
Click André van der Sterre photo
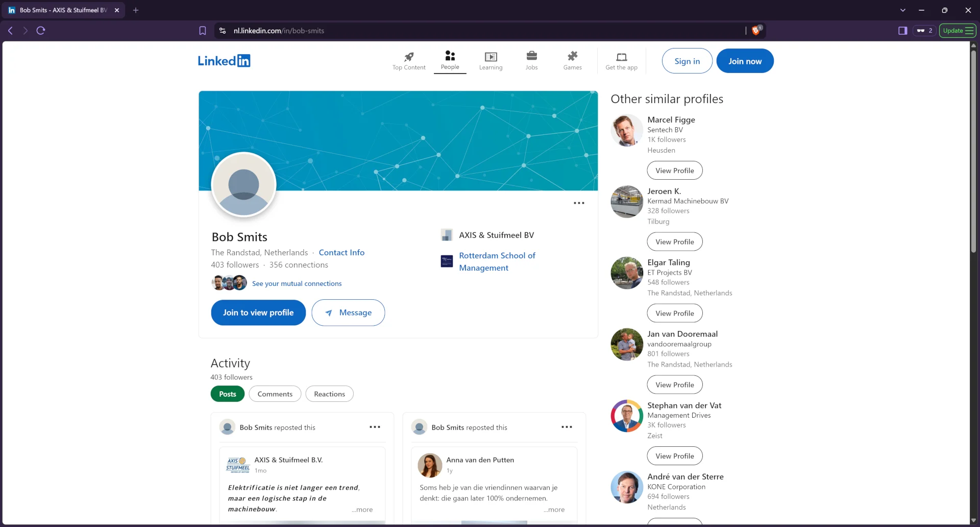coord(627,487)
